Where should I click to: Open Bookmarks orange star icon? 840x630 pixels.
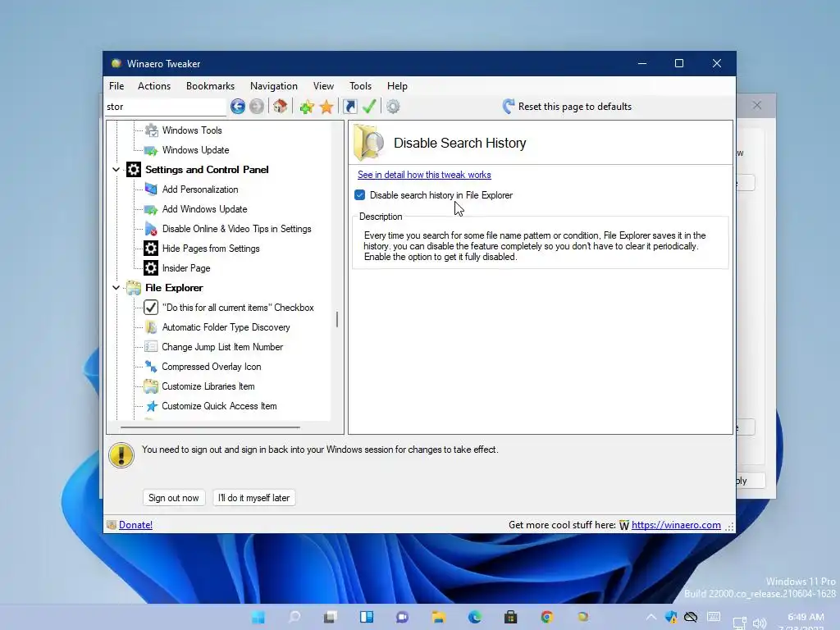tap(326, 107)
